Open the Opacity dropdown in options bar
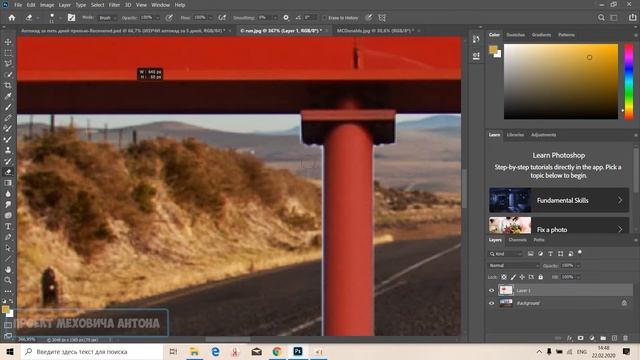Image resolution: width=640 pixels, height=360 pixels. pyautogui.click(x=157, y=18)
